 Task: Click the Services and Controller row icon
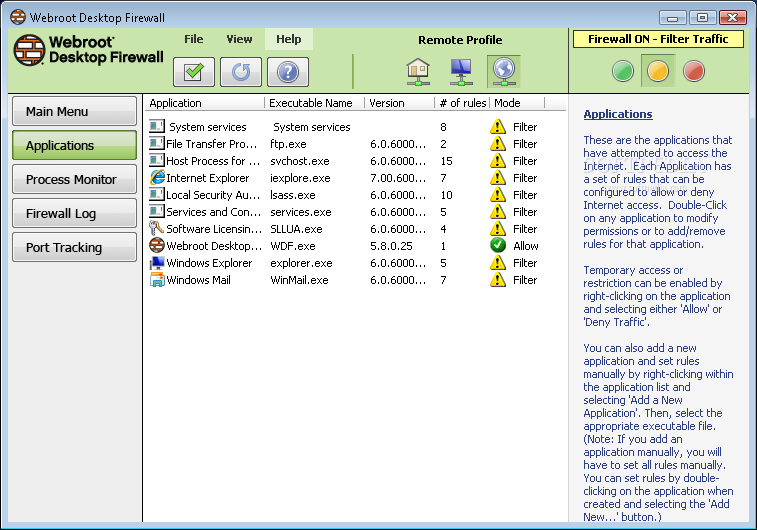coord(157,211)
